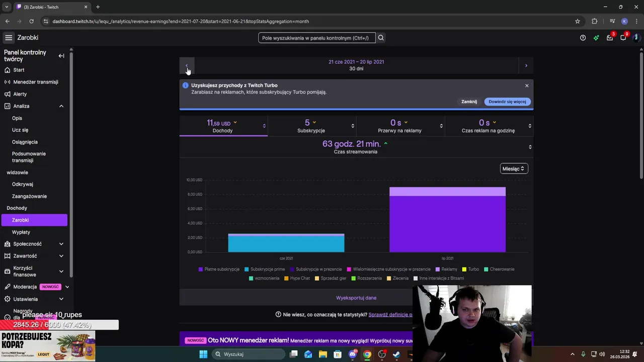Open File Explorer from the taskbar
The width and height of the screenshot is (644, 362).
[x=323, y=354]
